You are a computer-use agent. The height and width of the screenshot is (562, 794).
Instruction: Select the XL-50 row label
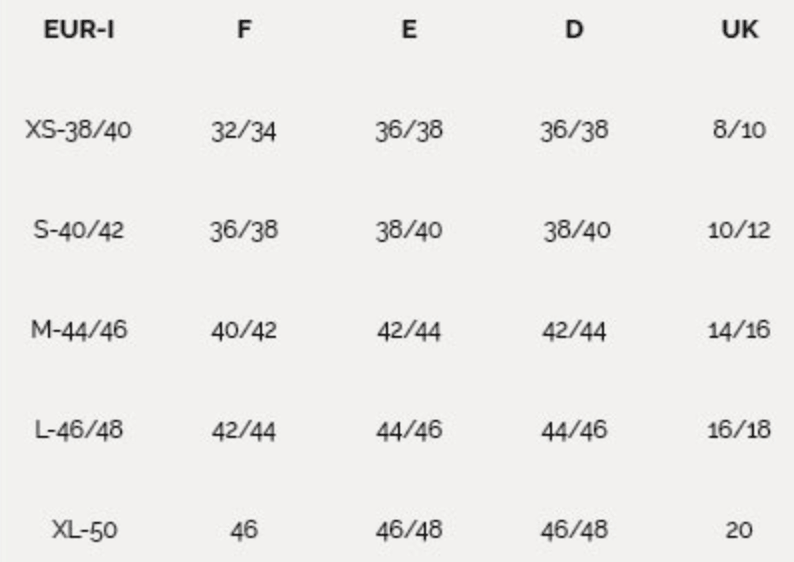point(84,530)
